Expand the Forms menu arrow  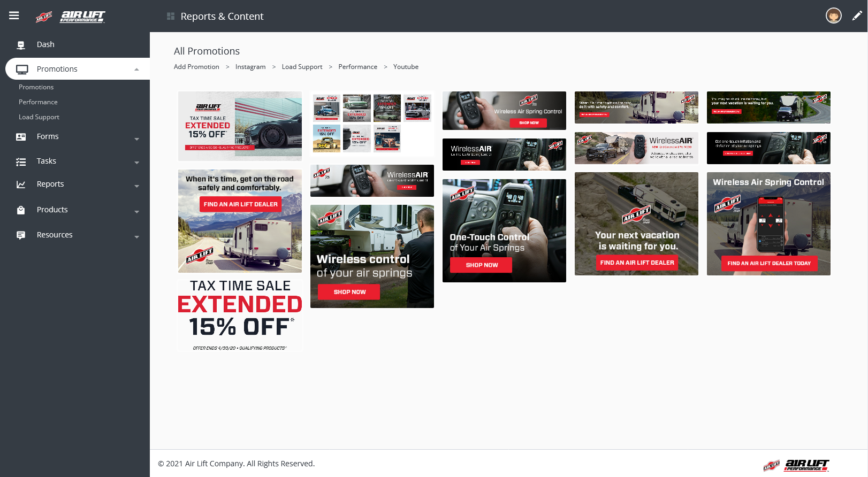coord(136,139)
